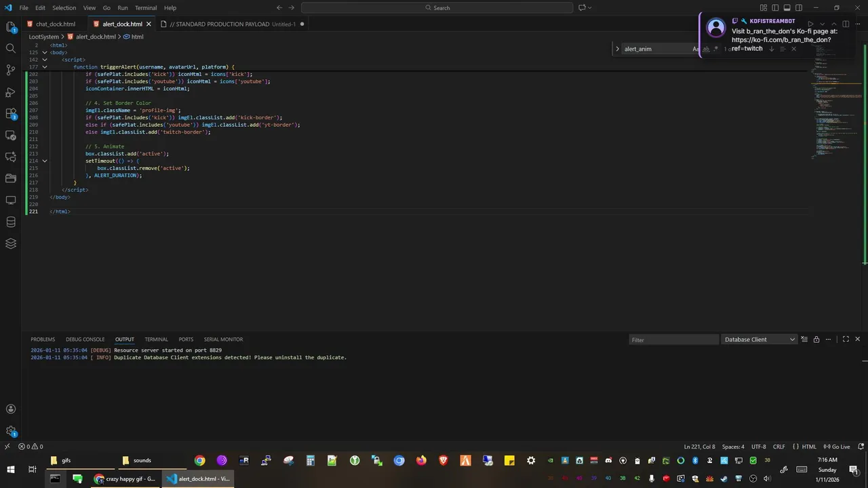Open the Search view in activity bar
Image resolution: width=868 pixels, height=488 pixels.
pos(11,49)
